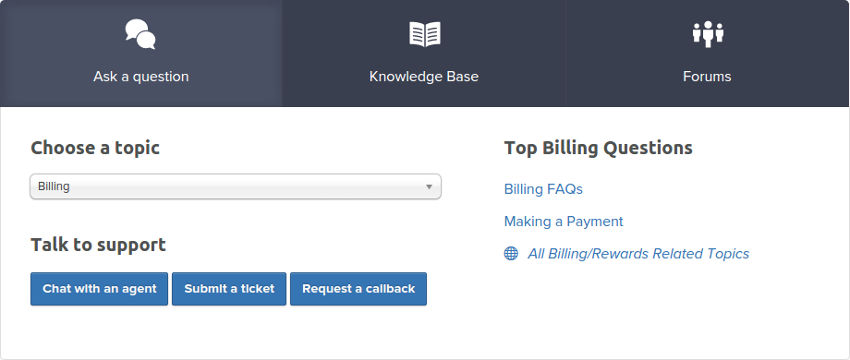Open the Making a Payment link
The height and width of the screenshot is (360, 850).
pyautogui.click(x=564, y=221)
